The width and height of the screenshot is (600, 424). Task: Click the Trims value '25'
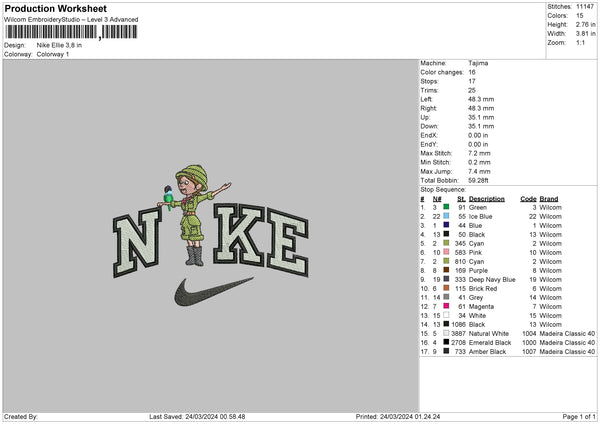pyautogui.click(x=472, y=90)
